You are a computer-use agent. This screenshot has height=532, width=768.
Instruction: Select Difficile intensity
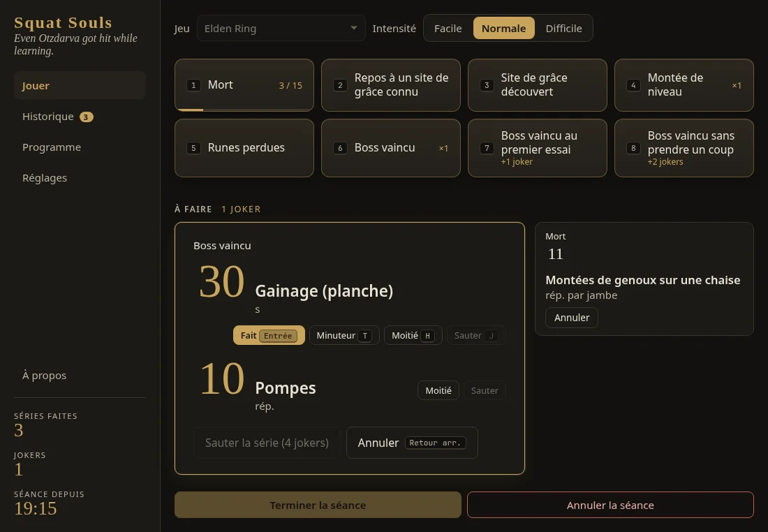click(x=563, y=29)
